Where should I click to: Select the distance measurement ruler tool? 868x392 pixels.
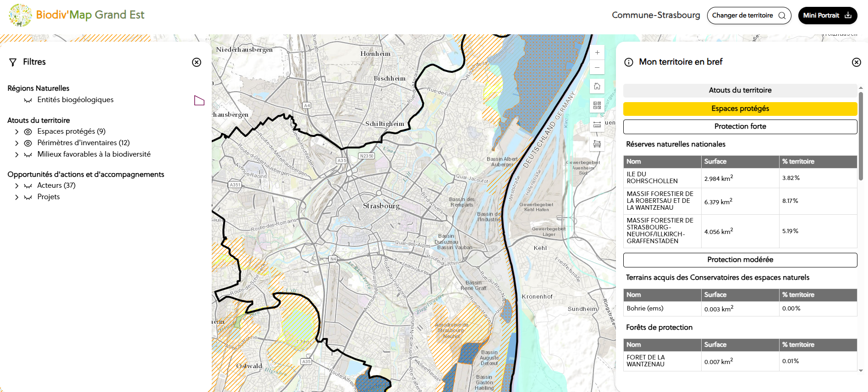(597, 125)
